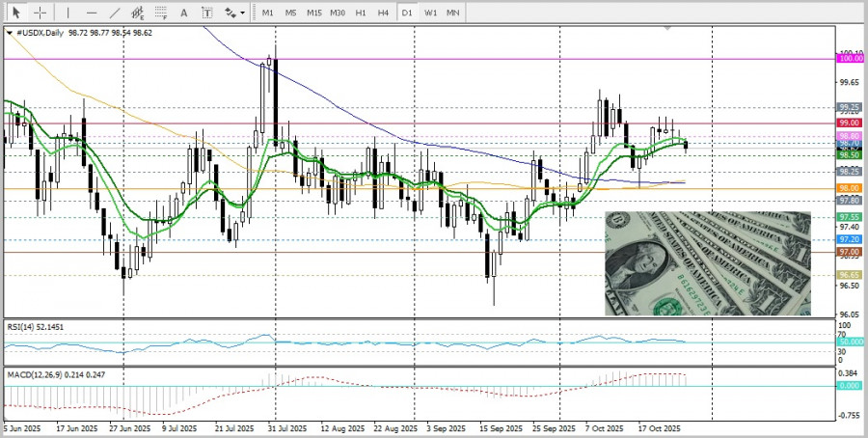
Task: Click the 12 Aug 2025 date label
Action: (342, 428)
